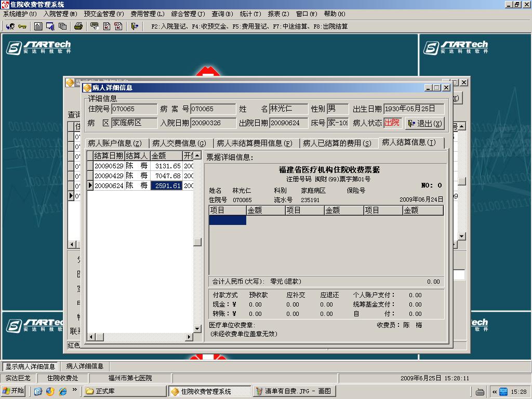Click the 结算人 column header
The height and width of the screenshot is (399, 532).
pyautogui.click(x=137, y=156)
